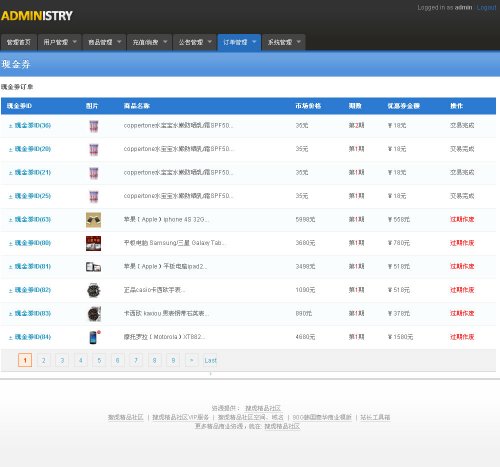Go to pagination page 2
This screenshot has width=500, height=467.
(44, 360)
